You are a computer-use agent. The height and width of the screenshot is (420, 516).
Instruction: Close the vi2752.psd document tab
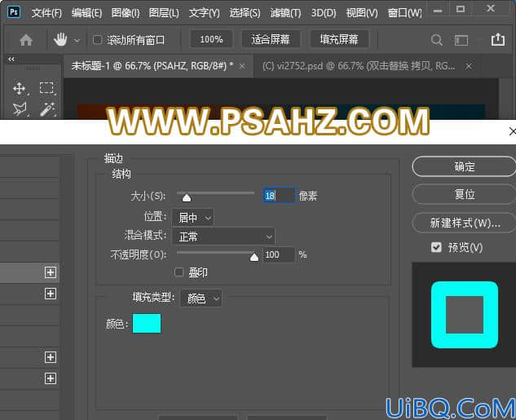[469, 67]
